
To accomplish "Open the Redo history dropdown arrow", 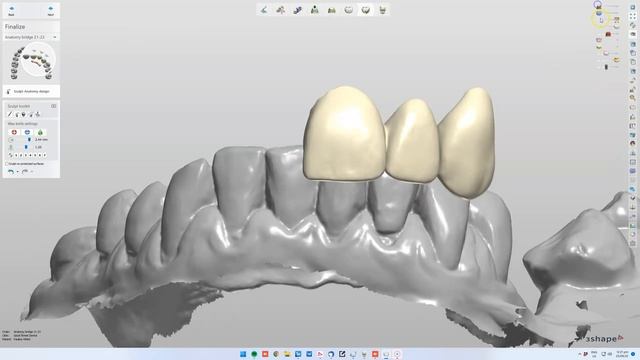I will [x=32, y=172].
